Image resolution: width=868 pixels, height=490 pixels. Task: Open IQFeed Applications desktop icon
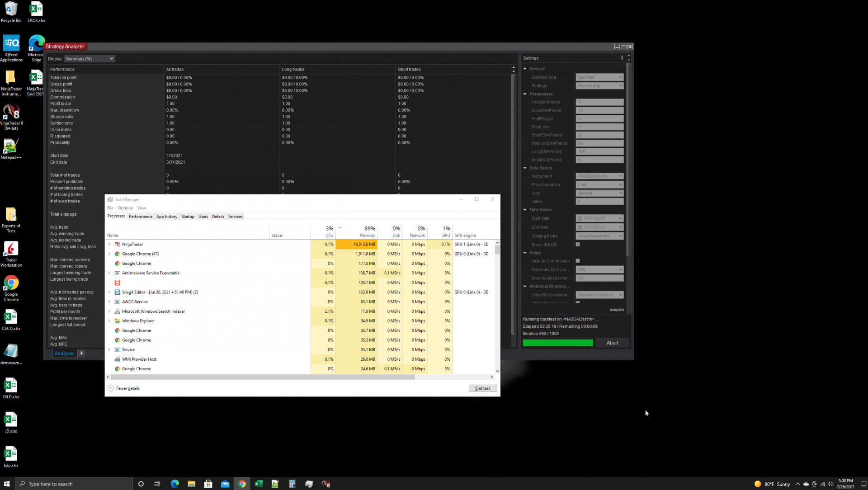pyautogui.click(x=11, y=44)
